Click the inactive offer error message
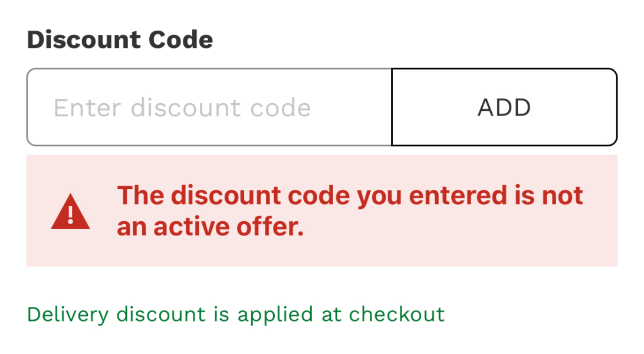Screen dimensions: 644x354 click(350, 211)
